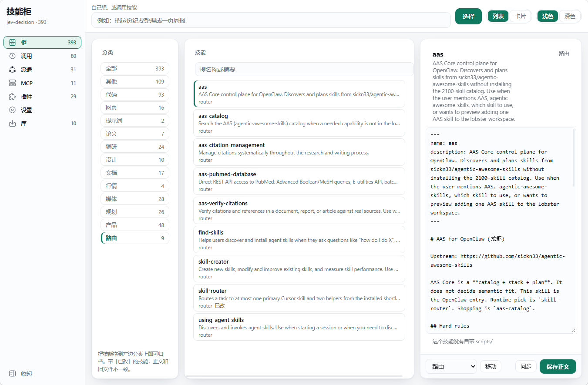Select the 媒体 category

[x=135, y=199]
